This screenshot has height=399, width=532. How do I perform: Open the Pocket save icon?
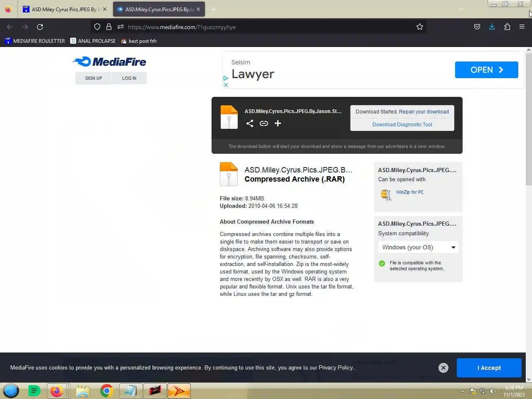(x=477, y=27)
